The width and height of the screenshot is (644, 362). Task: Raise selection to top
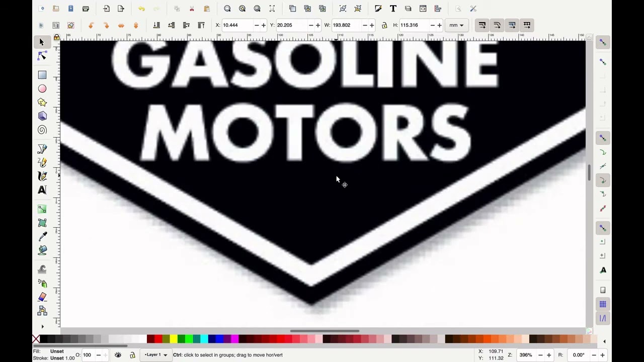point(201,25)
